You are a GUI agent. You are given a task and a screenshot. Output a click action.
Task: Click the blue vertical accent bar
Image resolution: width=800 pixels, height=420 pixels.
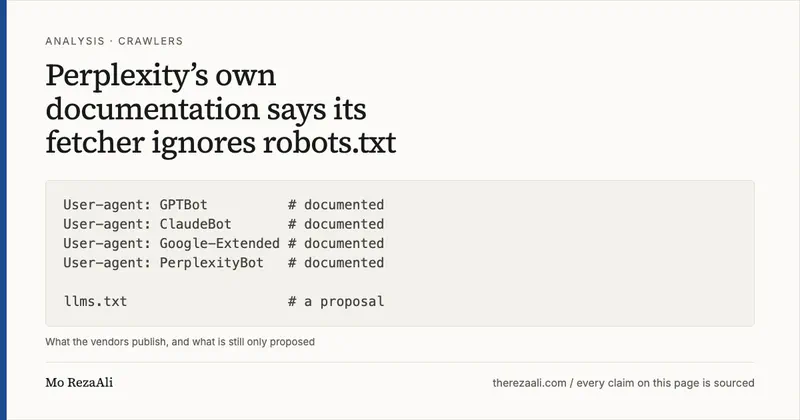pyautogui.click(x=3, y=210)
